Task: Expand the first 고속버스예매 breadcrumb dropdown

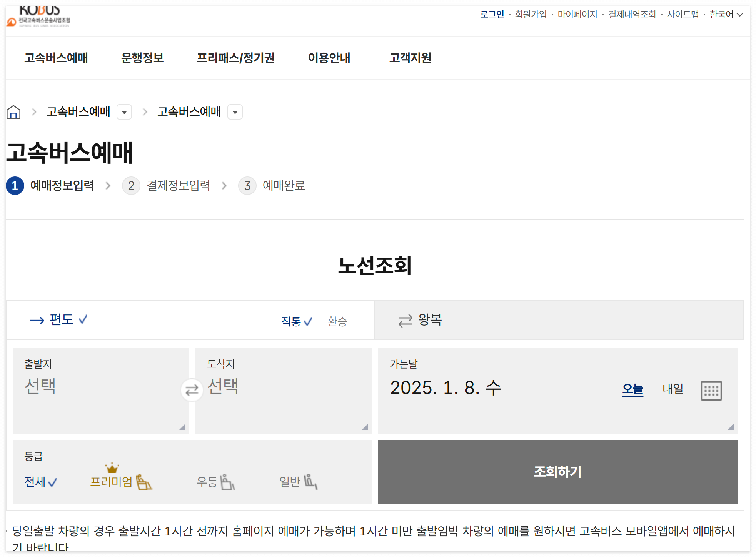Action: (124, 112)
